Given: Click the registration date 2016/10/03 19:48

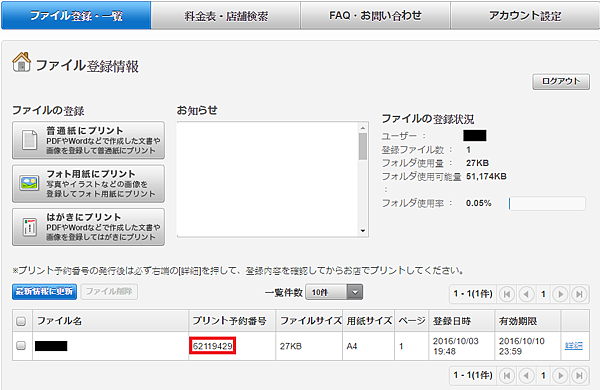Looking at the screenshot, I should (x=455, y=346).
